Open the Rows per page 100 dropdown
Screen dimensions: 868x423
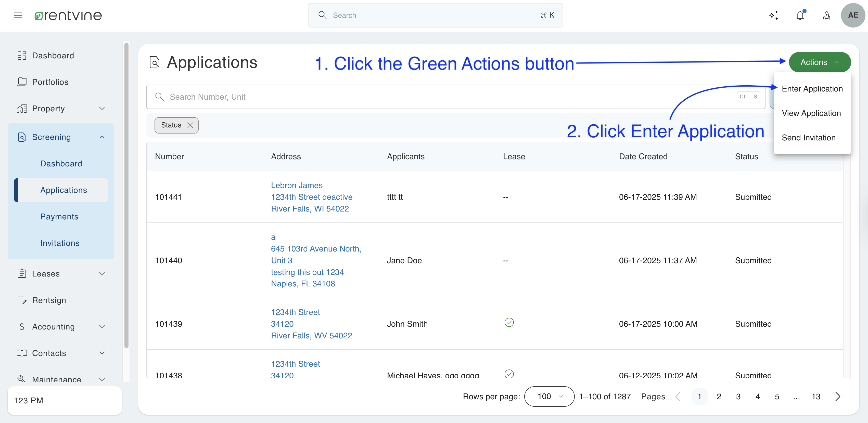549,396
